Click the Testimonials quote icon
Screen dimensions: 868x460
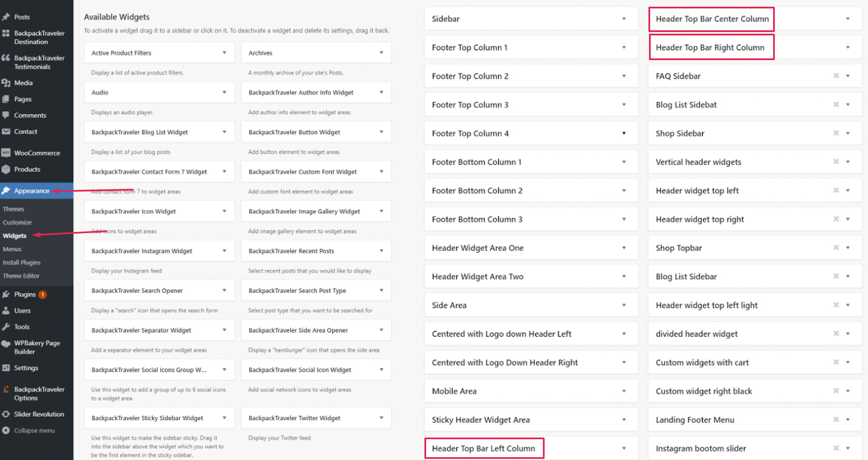(6, 58)
